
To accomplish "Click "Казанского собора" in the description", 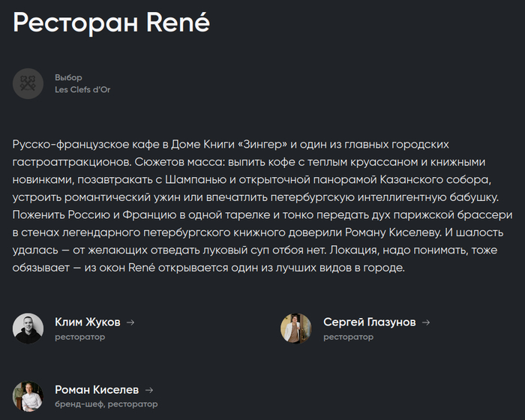I will point(435,179).
